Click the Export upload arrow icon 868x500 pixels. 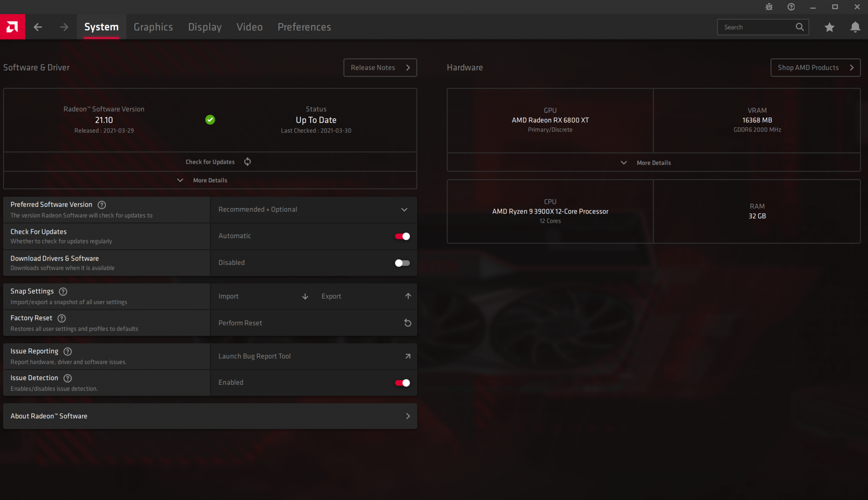408,296
